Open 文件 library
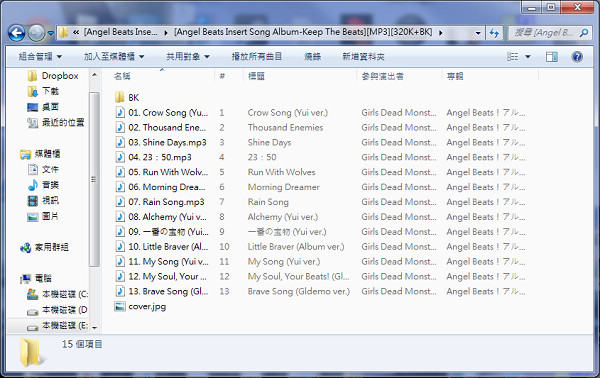 [x=43, y=169]
